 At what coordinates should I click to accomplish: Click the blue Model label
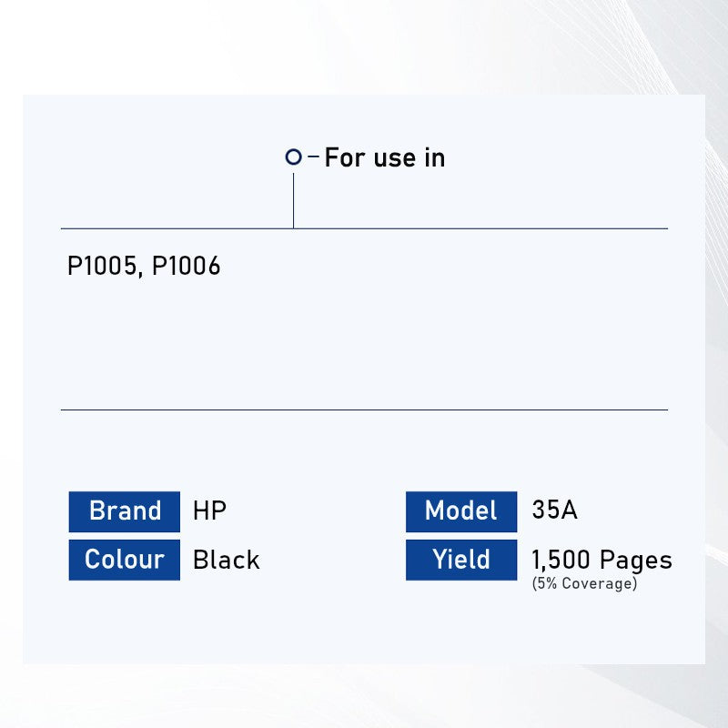click(461, 511)
